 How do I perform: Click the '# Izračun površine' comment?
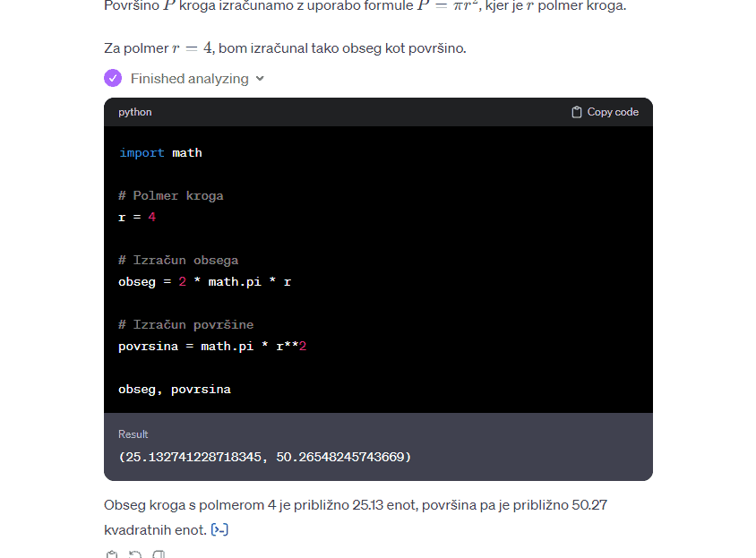click(x=185, y=324)
